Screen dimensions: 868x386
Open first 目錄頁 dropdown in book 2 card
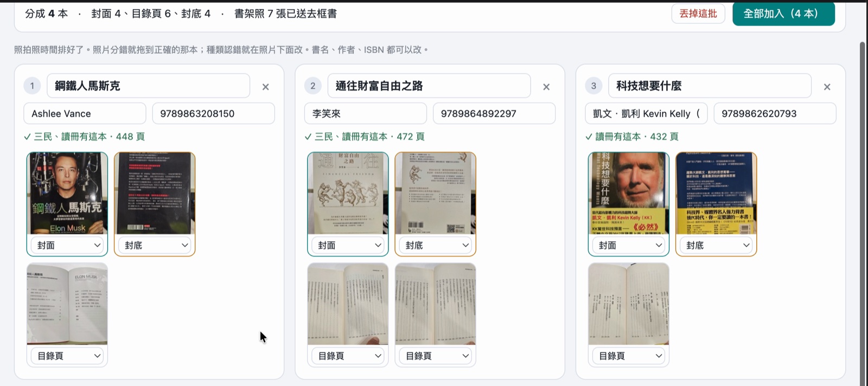[x=348, y=356]
